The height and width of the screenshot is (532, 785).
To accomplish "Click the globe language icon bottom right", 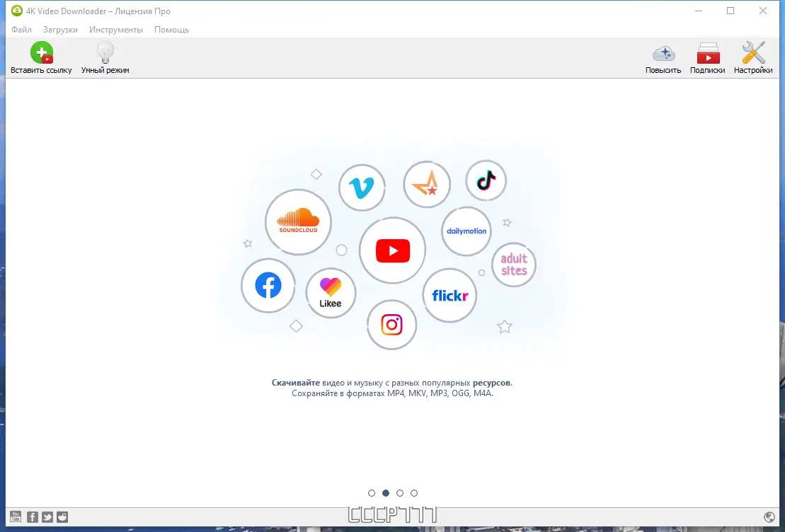I will tap(769, 517).
